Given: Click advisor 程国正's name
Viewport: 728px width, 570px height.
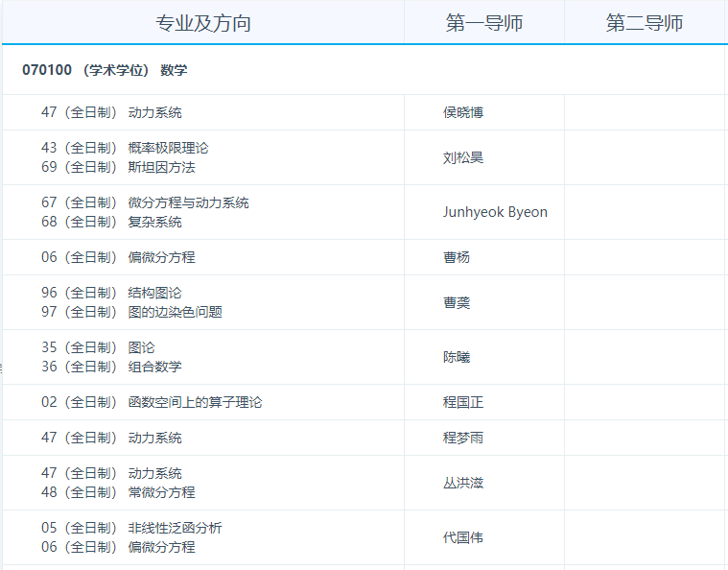Looking at the screenshot, I should pyautogui.click(x=463, y=402).
